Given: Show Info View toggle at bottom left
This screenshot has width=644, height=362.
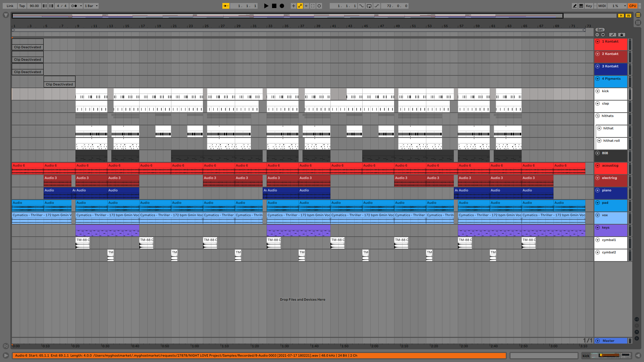Looking at the screenshot, I should click(6, 355).
